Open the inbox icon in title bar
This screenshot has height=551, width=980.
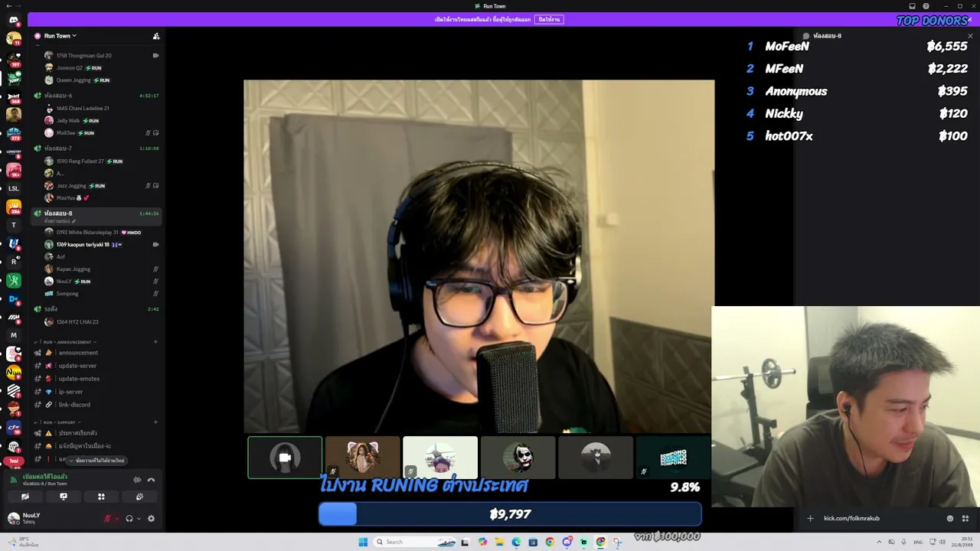click(x=912, y=6)
